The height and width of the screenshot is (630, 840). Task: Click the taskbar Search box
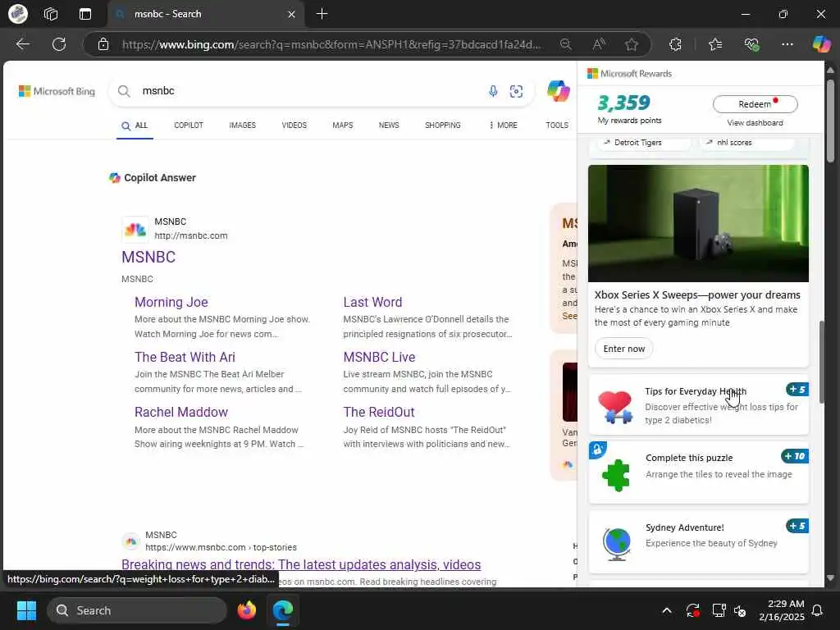tap(137, 610)
